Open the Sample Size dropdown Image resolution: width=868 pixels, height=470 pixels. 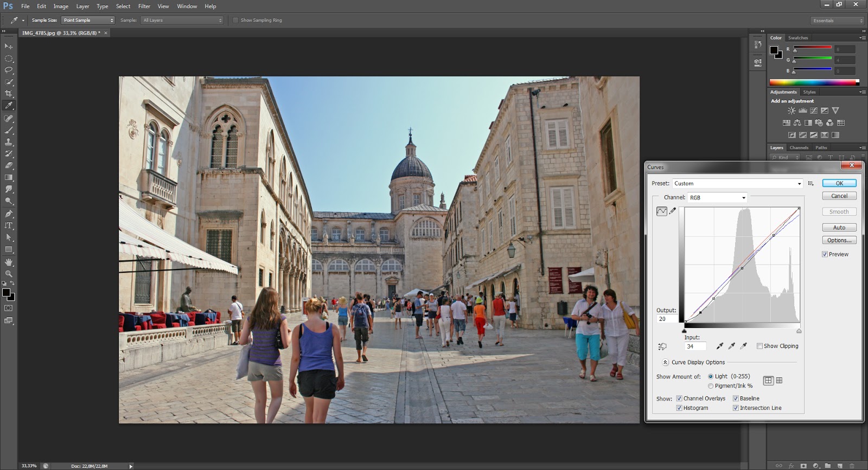[88, 20]
